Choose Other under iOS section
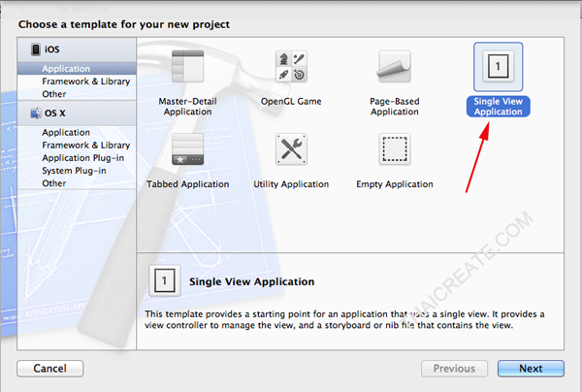Viewport: 582px width, 392px height. point(77,94)
